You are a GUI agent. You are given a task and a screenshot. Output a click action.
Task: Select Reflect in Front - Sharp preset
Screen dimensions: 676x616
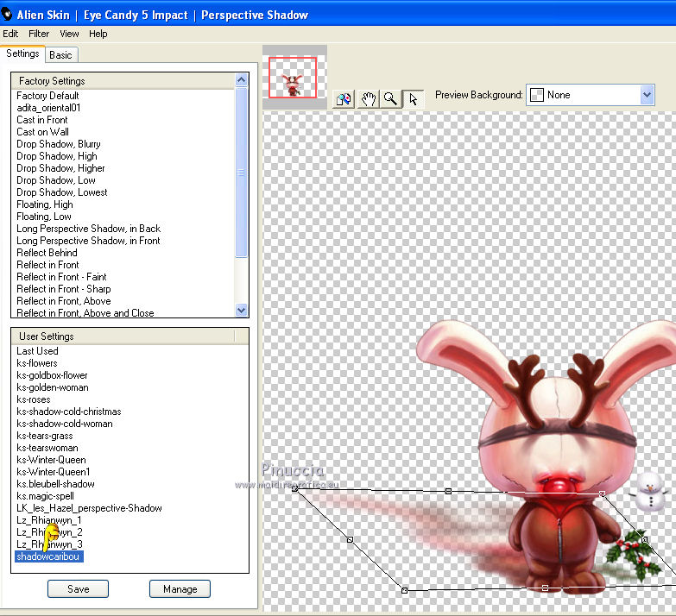click(63, 289)
